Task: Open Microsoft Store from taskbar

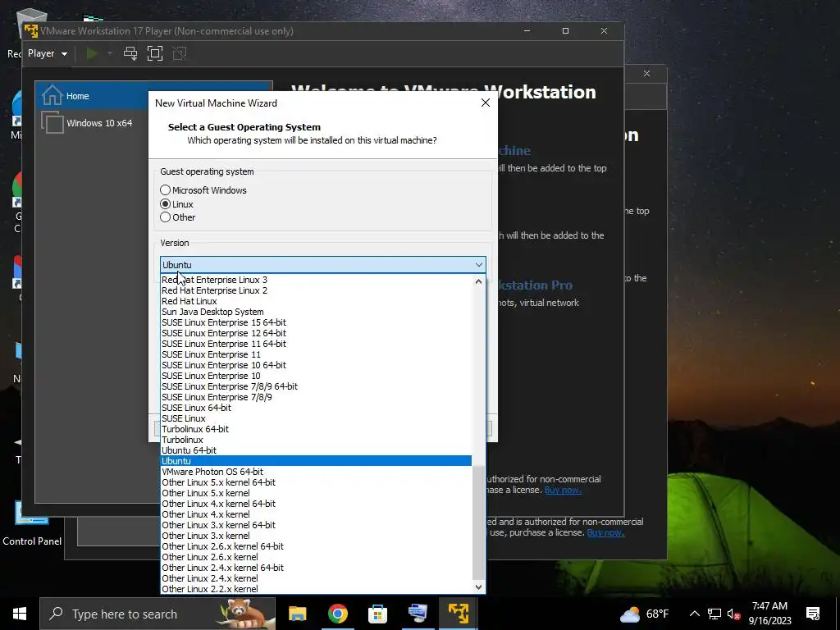Action: 377,614
